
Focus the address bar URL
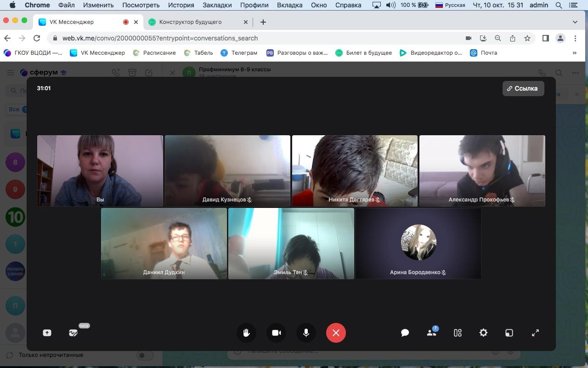click(160, 38)
